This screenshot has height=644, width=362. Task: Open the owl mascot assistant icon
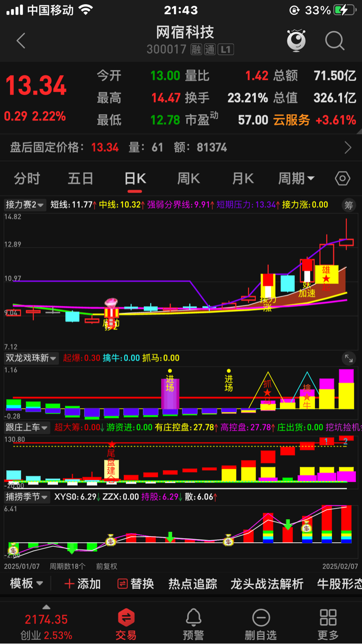tap(296, 41)
